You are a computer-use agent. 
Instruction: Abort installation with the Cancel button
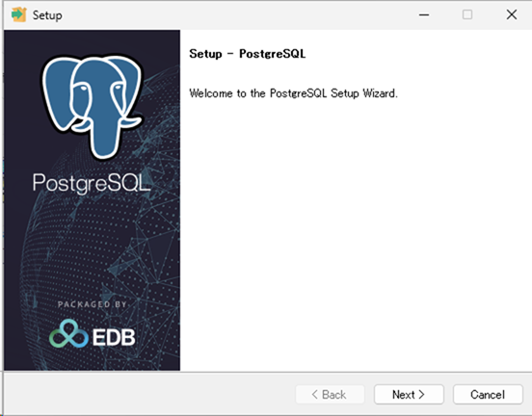click(488, 394)
